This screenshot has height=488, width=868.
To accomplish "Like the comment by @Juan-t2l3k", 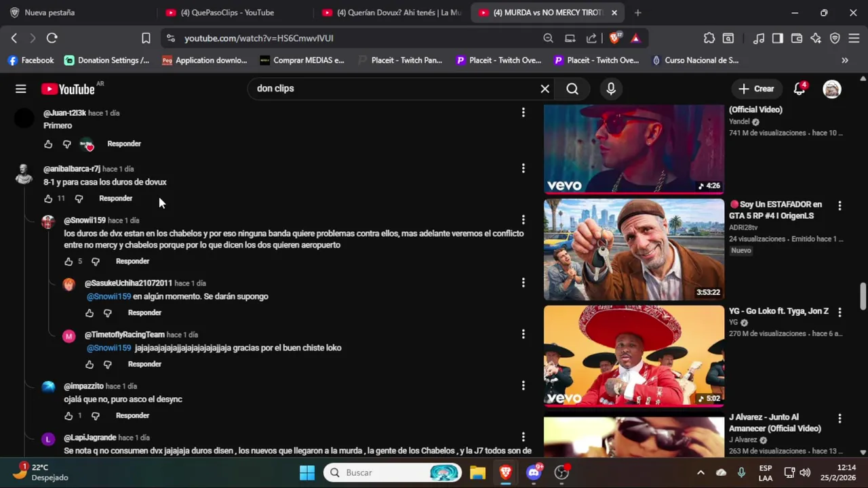I will [48, 144].
